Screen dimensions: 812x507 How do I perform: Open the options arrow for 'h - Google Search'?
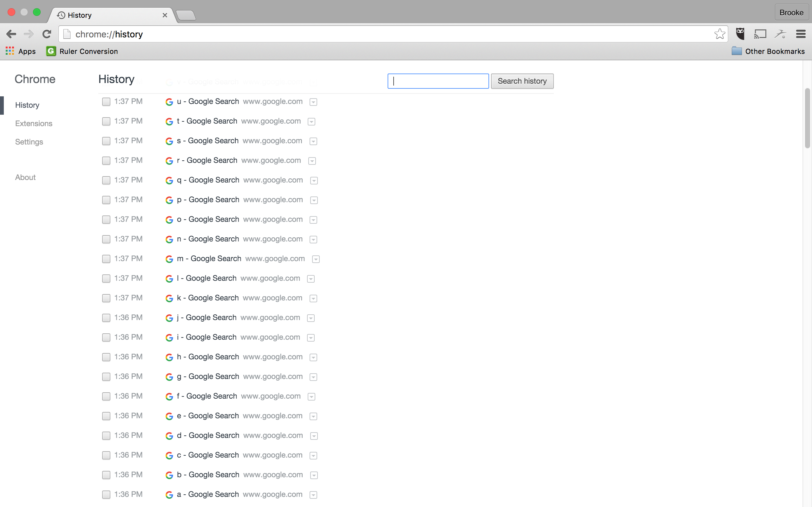tap(313, 357)
